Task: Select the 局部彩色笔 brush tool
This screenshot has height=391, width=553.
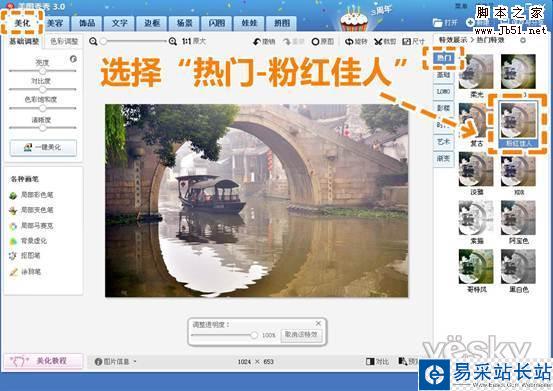Action: pos(32,195)
